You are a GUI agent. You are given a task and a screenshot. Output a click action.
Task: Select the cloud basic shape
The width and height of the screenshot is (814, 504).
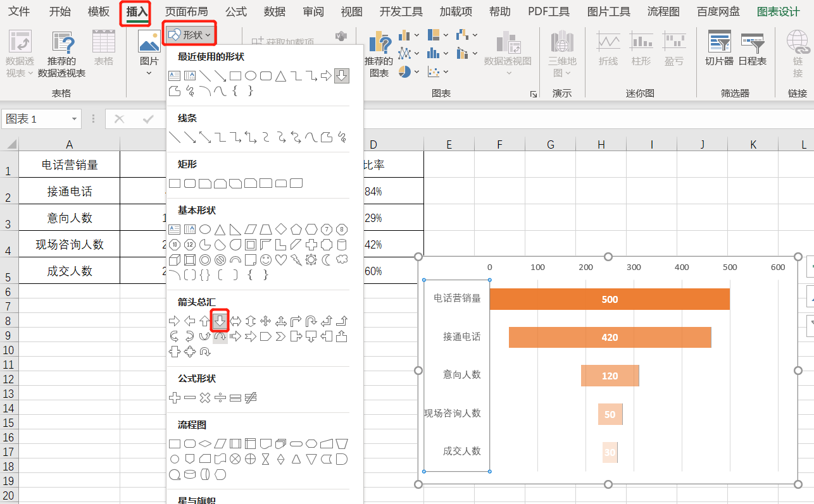342,259
